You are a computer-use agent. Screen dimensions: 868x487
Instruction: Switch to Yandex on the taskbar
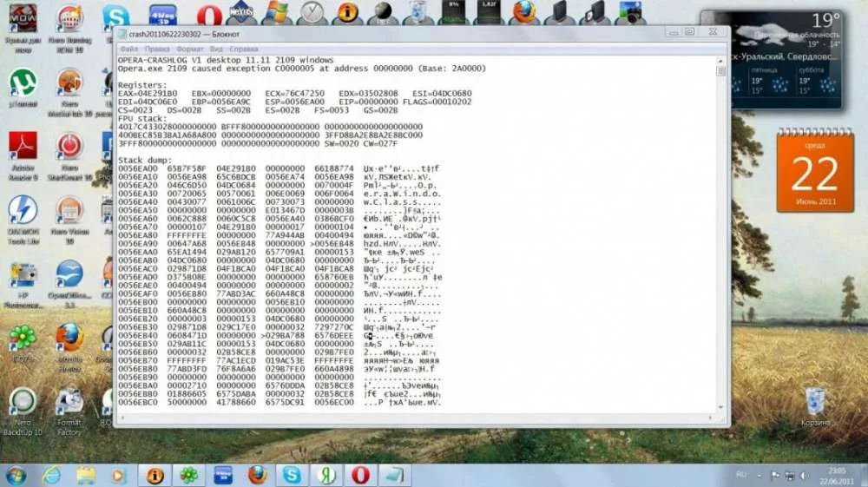[x=326, y=476]
